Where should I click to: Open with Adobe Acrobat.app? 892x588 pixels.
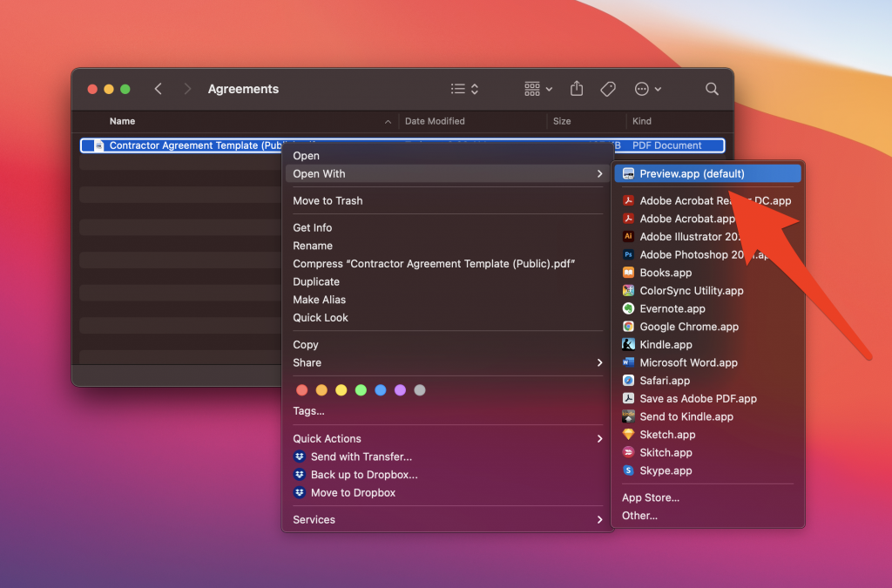(x=707, y=219)
